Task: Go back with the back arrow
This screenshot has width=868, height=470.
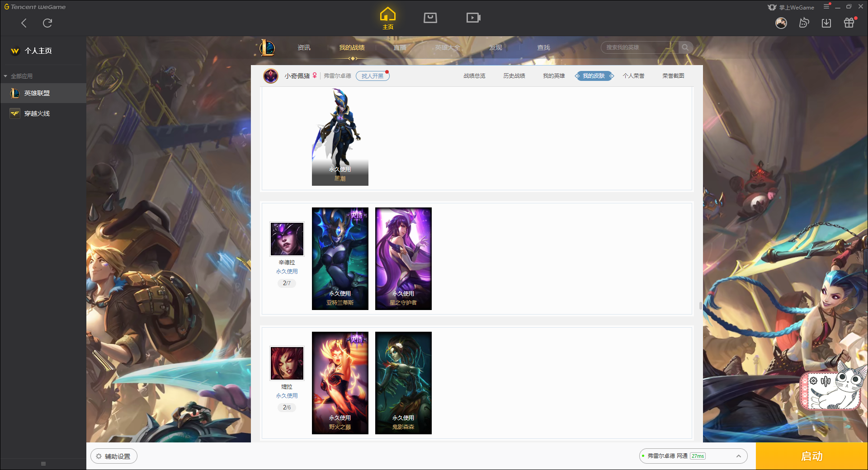Action: click(24, 23)
